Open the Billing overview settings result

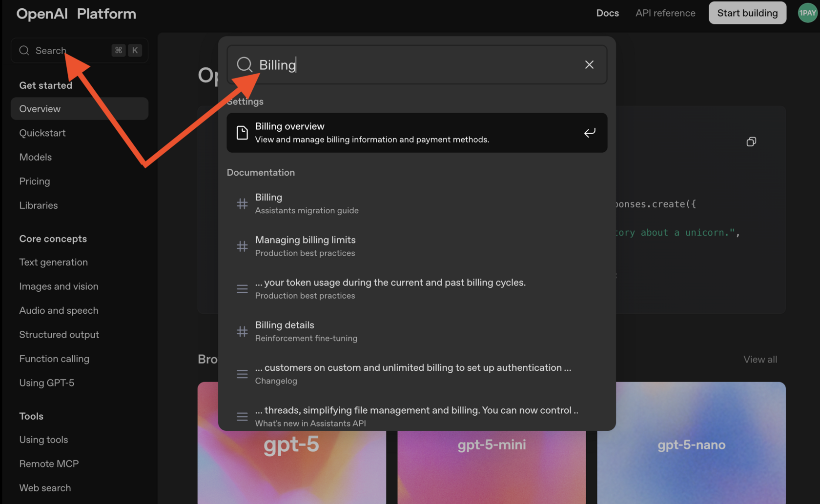pos(417,133)
